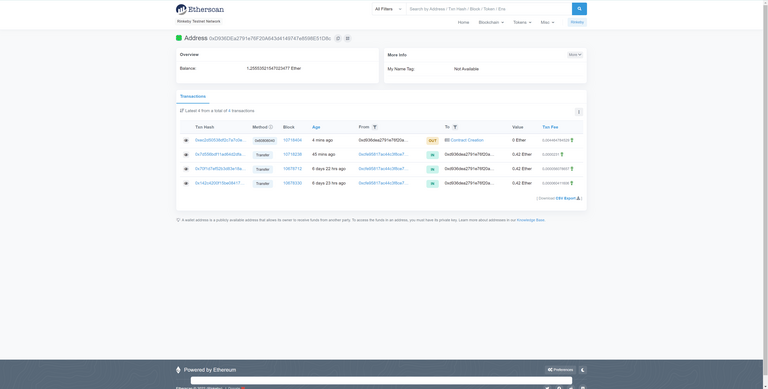Click the contract icon beside Contract Creation
The width and height of the screenshot is (768, 389).
pos(447,140)
